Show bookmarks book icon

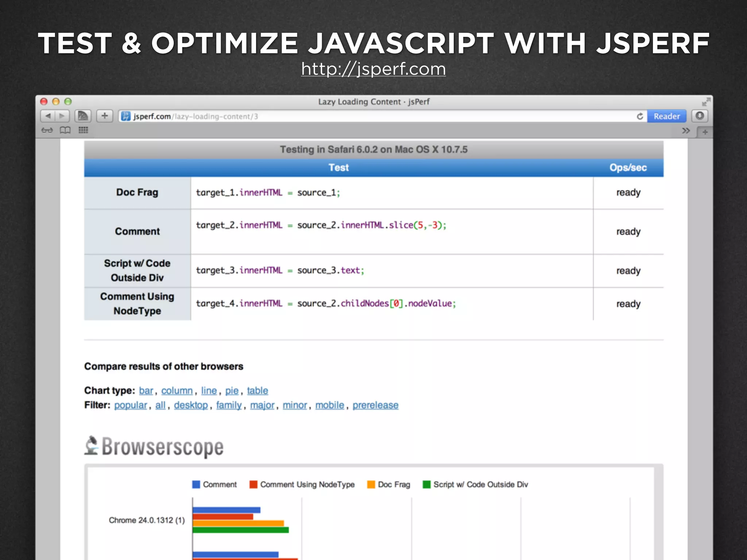(x=65, y=130)
